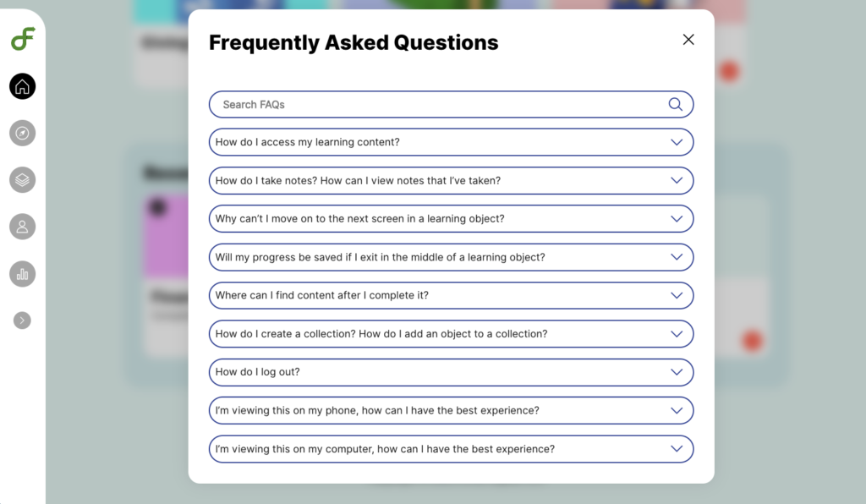Click the green logo at top-left

pyautogui.click(x=23, y=39)
